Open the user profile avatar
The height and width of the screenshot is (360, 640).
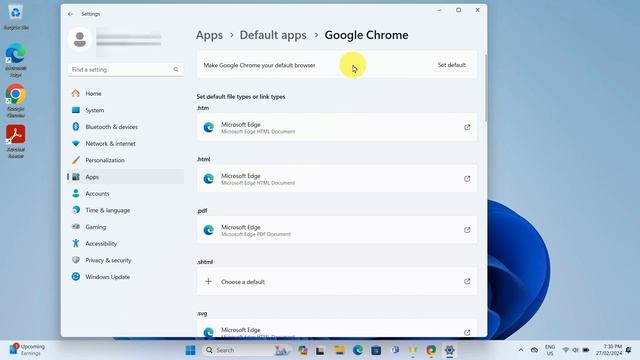(80, 40)
